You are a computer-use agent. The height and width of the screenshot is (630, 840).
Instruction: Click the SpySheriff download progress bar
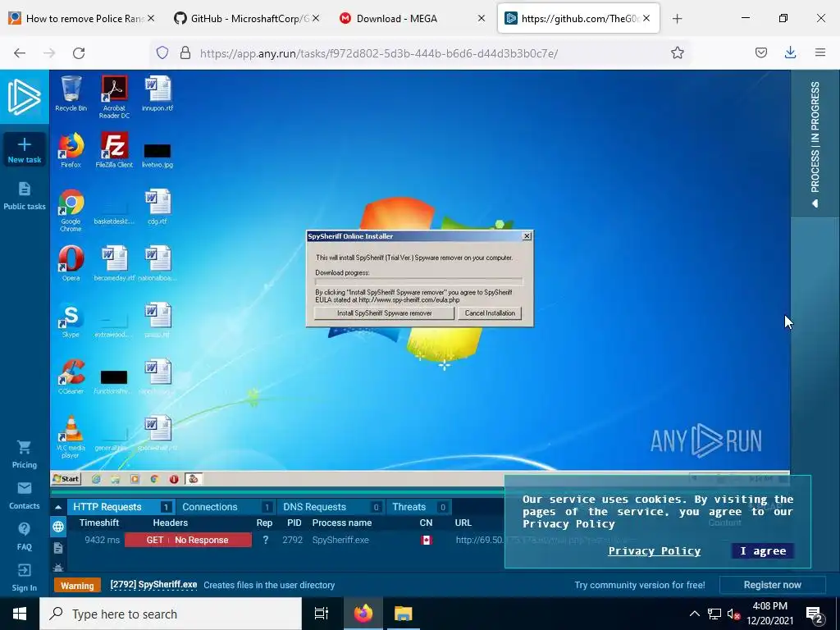(x=419, y=281)
